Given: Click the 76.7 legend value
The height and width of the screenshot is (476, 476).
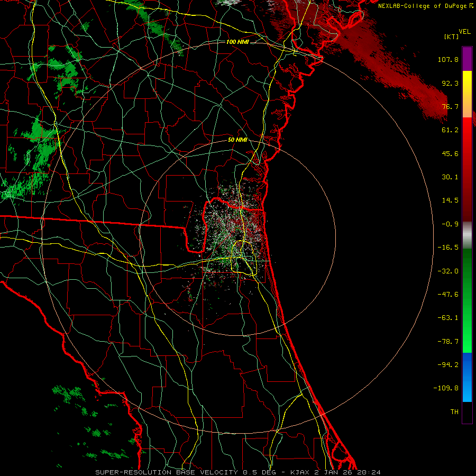Looking at the screenshot, I should pyautogui.click(x=450, y=106).
